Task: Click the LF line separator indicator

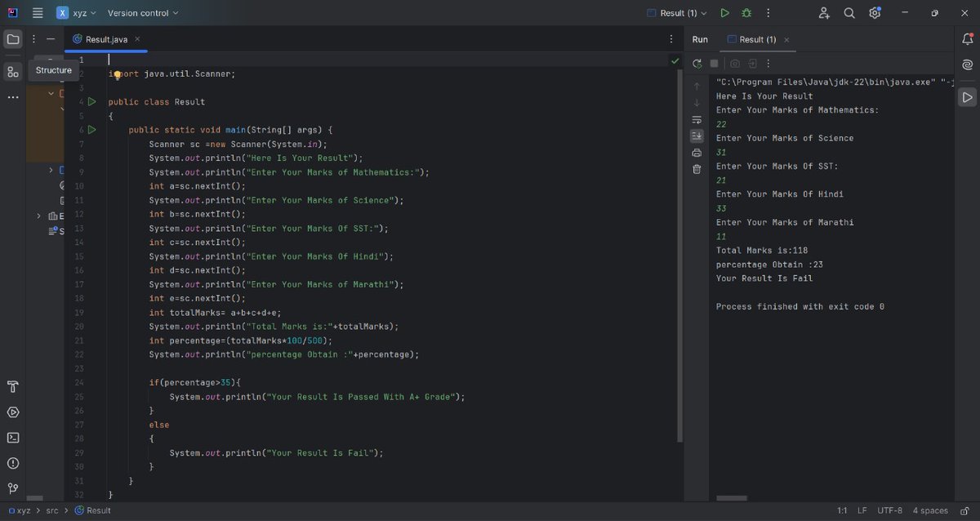Action: tap(862, 510)
